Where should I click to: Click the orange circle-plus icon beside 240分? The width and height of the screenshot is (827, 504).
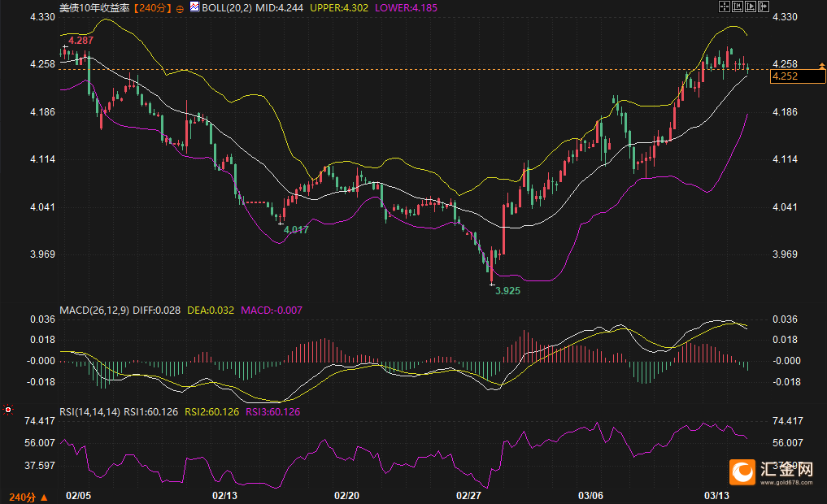[x=180, y=7]
